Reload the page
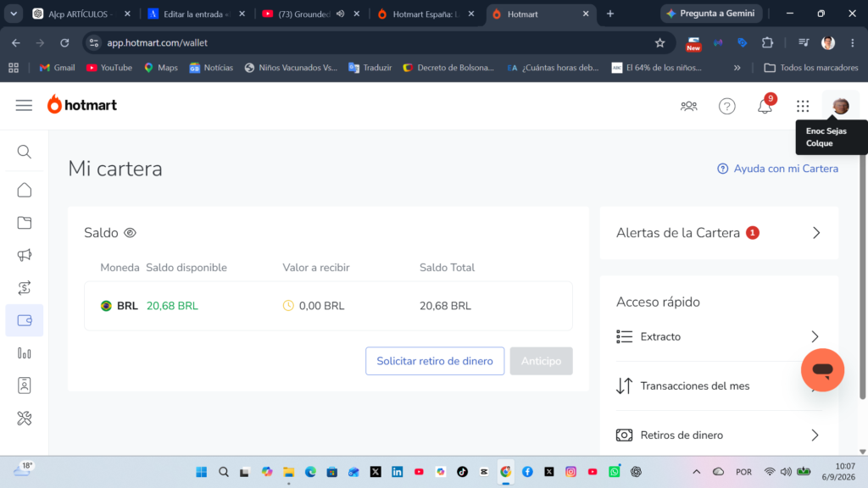The image size is (868, 488). tap(64, 42)
